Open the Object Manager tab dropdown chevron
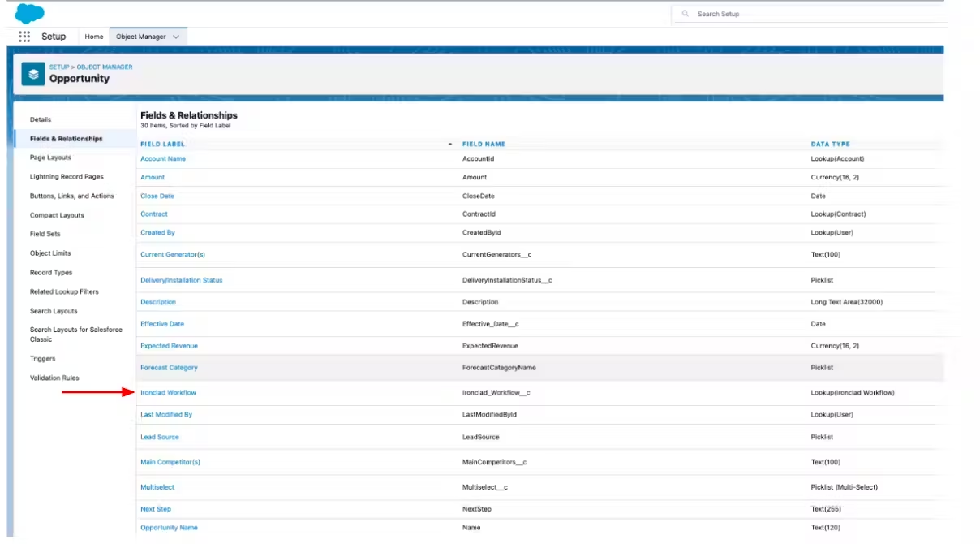This screenshot has width=980, height=544. tap(176, 37)
